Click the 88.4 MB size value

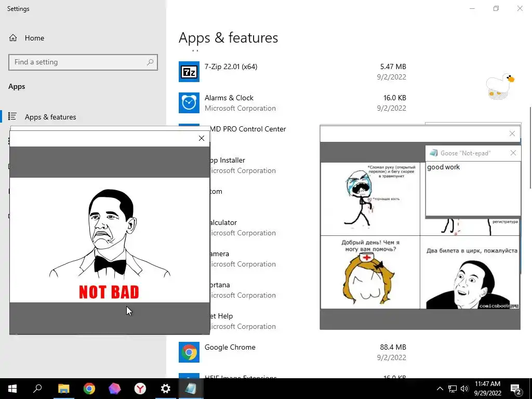click(393, 347)
